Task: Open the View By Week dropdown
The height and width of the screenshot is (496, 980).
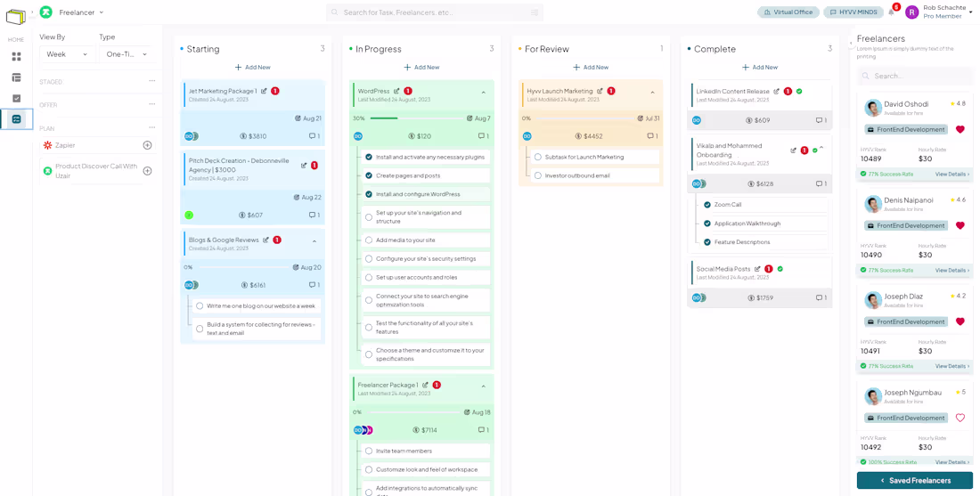Action: tap(67, 54)
